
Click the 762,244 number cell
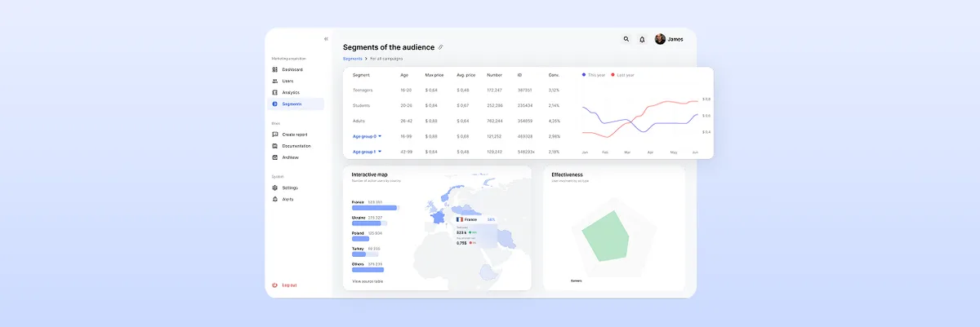click(x=494, y=121)
